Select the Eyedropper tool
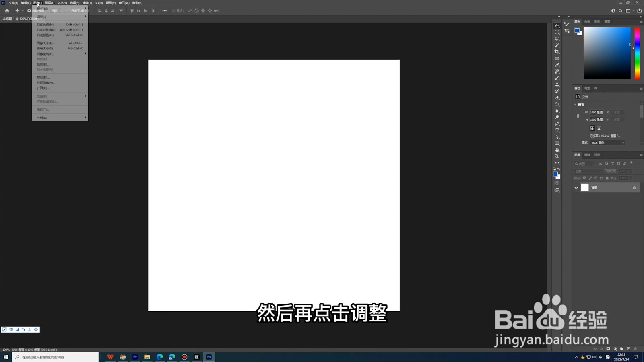The width and height of the screenshot is (644, 362). (x=557, y=65)
